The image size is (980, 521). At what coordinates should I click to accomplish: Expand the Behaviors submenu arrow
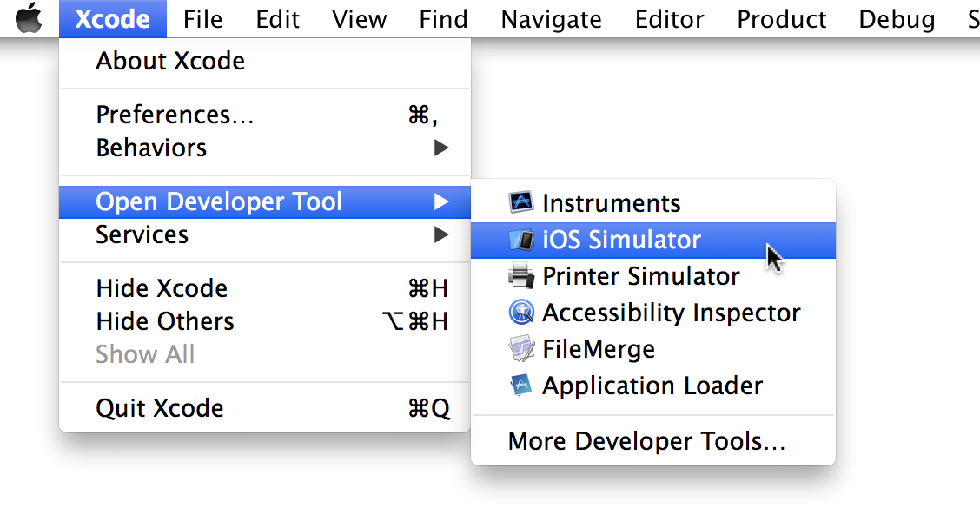coord(441,148)
